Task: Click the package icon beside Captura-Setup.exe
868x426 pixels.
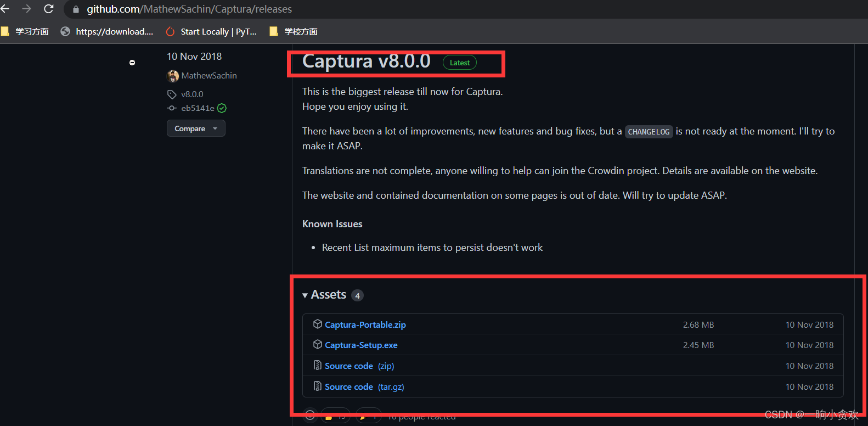Action: pos(318,344)
